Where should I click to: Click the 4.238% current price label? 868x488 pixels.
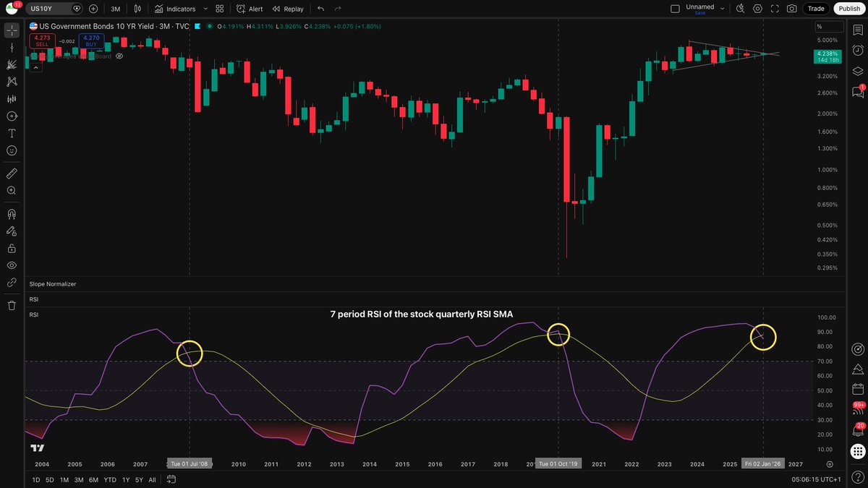pyautogui.click(x=827, y=54)
